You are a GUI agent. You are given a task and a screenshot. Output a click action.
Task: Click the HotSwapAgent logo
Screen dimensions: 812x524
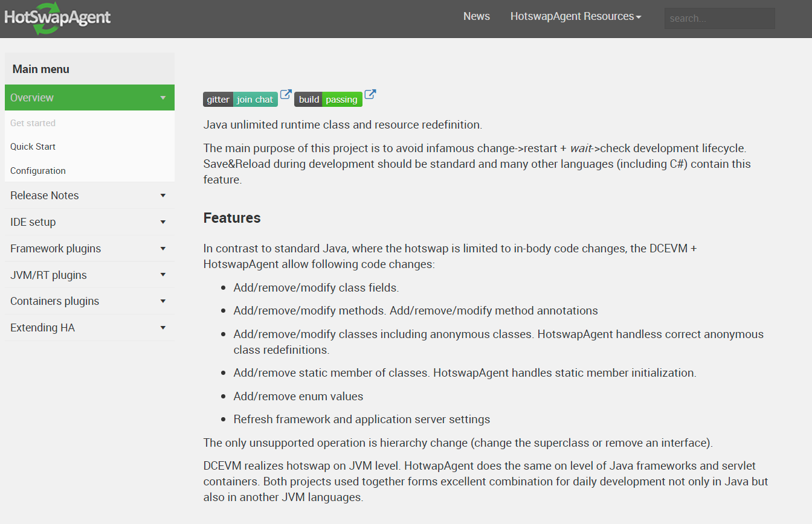coord(57,18)
